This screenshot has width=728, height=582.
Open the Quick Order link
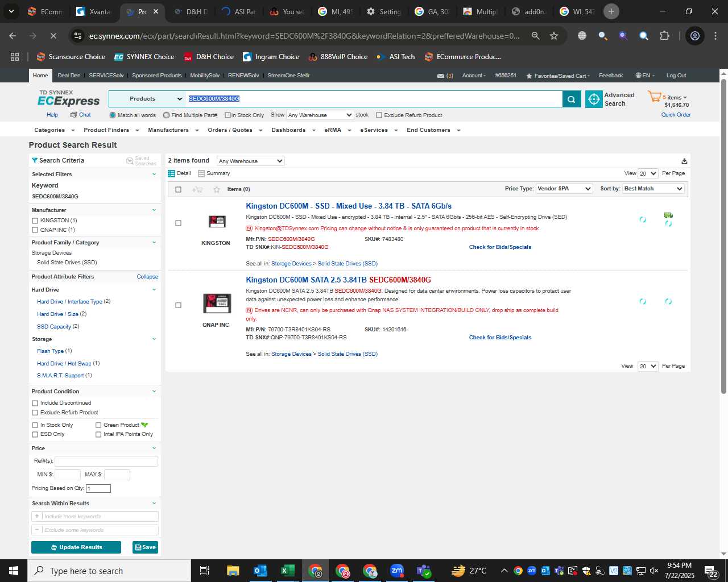click(676, 115)
